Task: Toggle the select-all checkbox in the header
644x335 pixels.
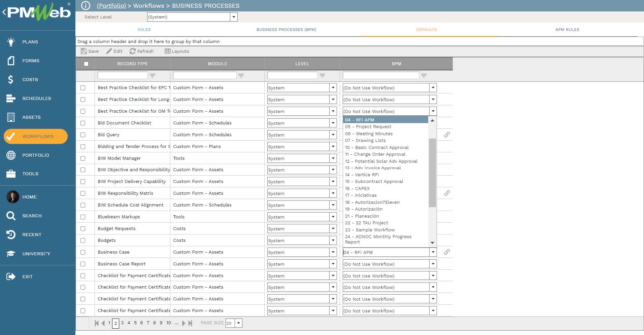Action: 86,64
